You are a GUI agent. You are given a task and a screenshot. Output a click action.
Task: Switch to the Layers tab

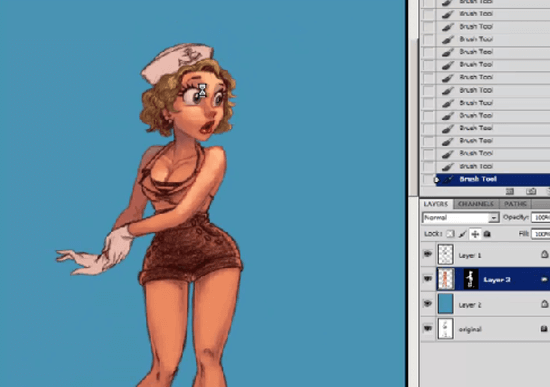point(435,204)
